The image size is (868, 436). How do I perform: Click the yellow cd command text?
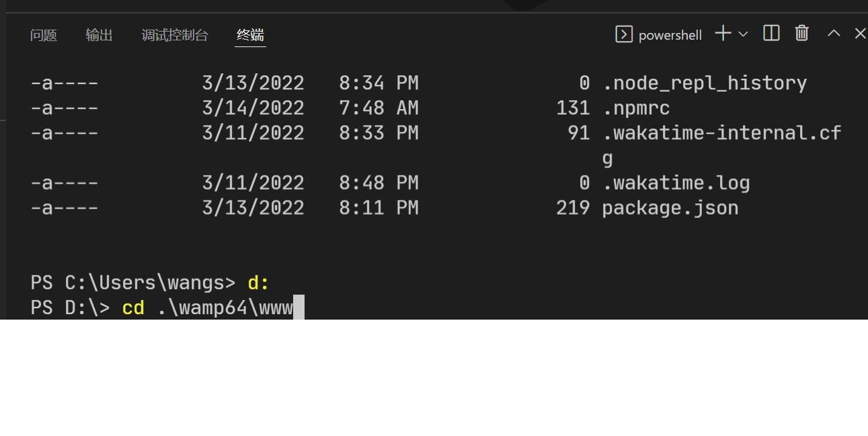pos(133,307)
